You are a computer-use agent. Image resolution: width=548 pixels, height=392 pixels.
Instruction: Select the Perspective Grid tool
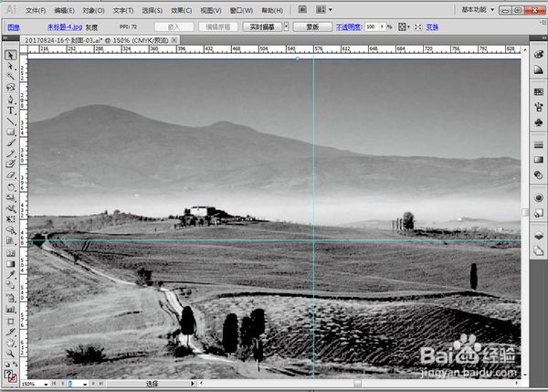[x=10, y=240]
